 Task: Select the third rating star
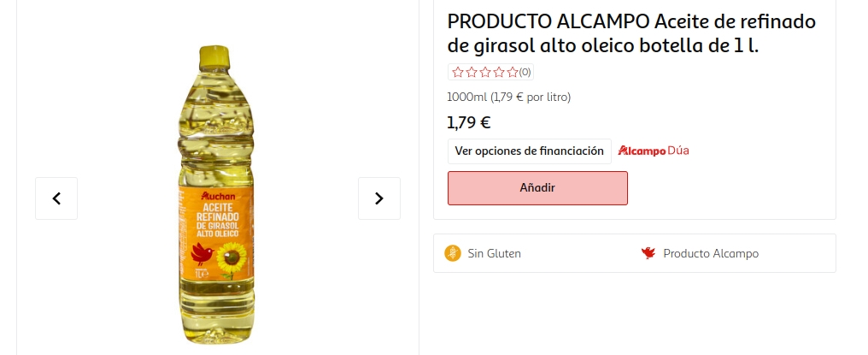(x=485, y=73)
